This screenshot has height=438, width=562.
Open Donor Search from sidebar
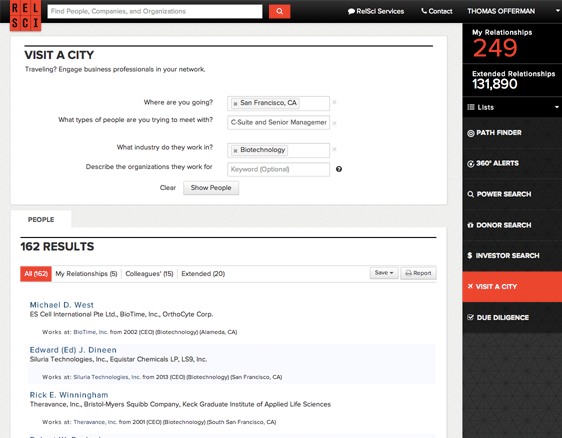[x=512, y=225]
